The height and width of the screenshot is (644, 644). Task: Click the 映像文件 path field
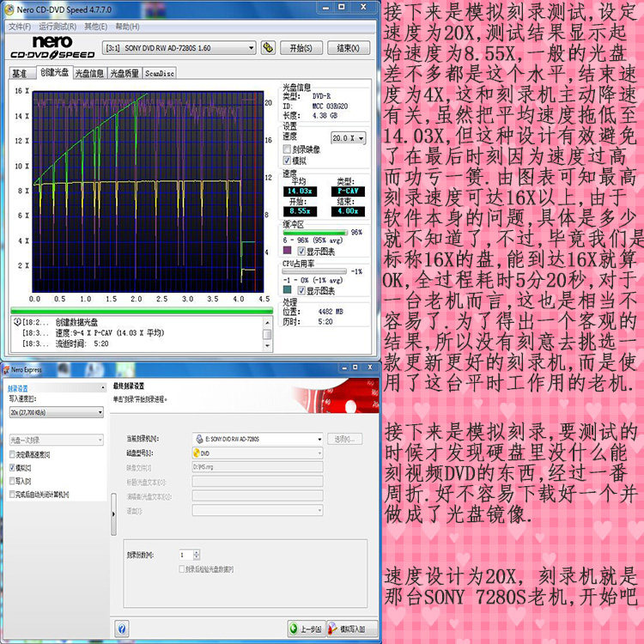[258, 467]
